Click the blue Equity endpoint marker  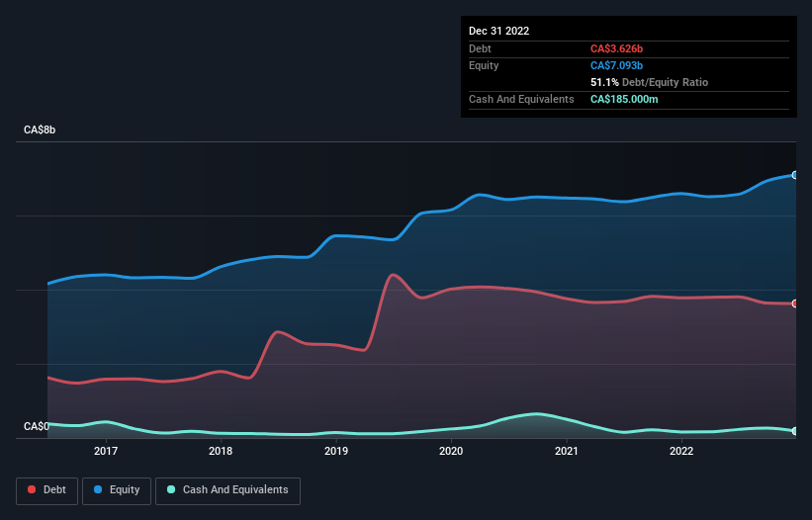pos(795,175)
